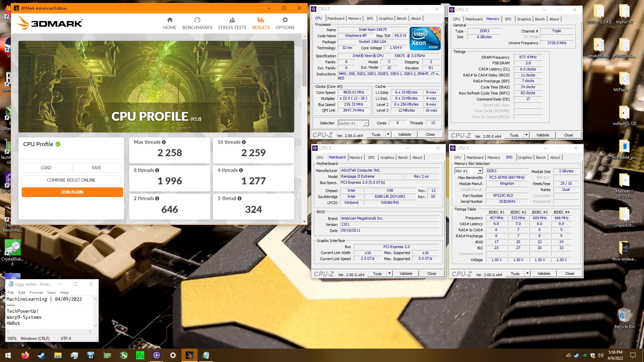The width and height of the screenshot is (644, 362).
Task: Open NVIDIA tray icon
Action: (x=585, y=355)
